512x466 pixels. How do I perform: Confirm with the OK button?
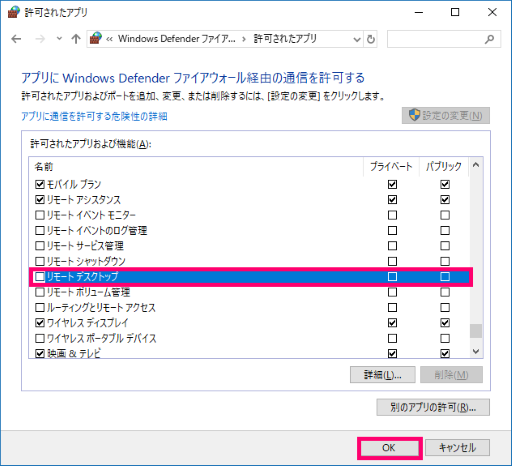tap(389, 447)
